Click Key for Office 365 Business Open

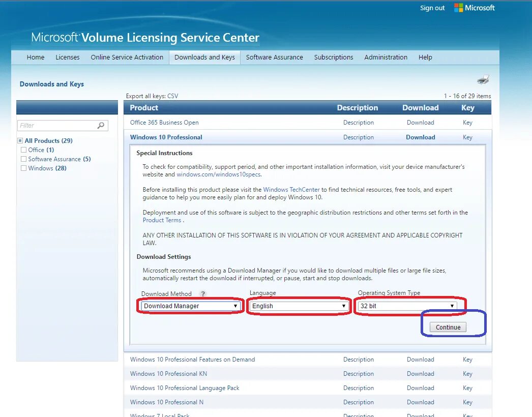(467, 123)
